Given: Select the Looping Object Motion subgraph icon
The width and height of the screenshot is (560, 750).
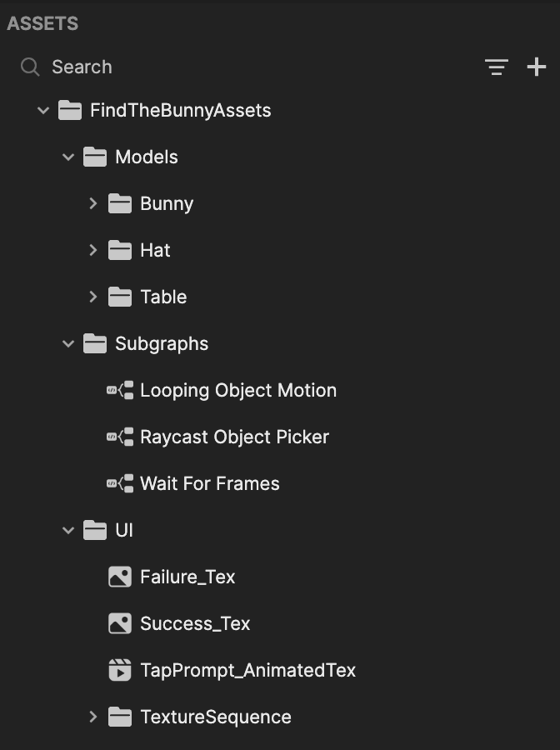Looking at the screenshot, I should 120,390.
